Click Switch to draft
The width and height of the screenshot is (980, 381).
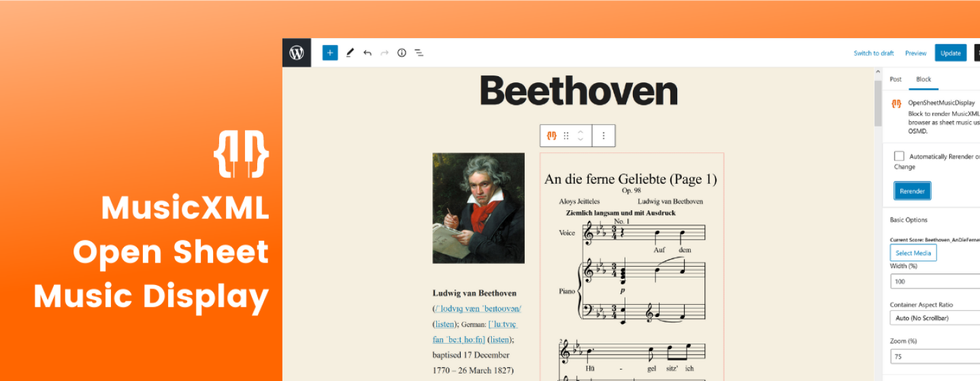[874, 53]
